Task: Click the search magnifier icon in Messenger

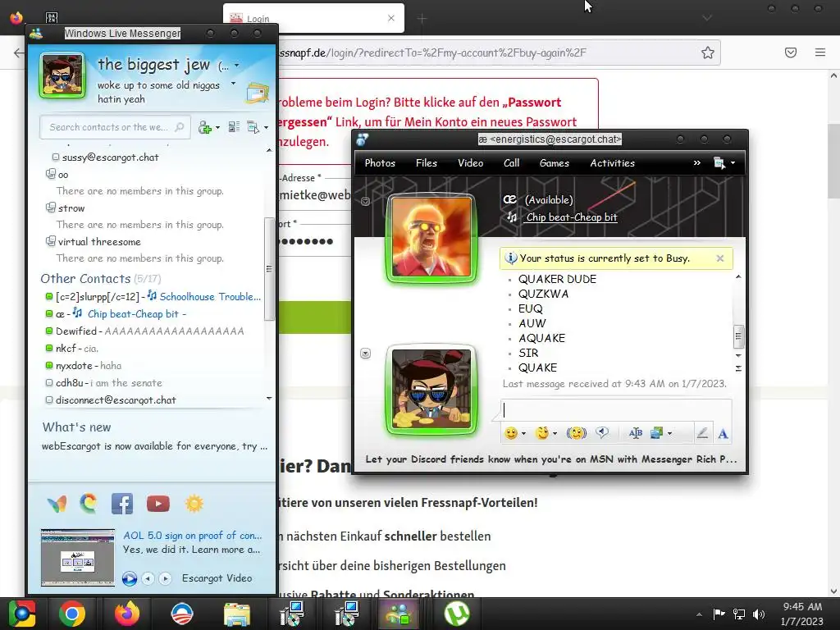Action: [x=180, y=127]
